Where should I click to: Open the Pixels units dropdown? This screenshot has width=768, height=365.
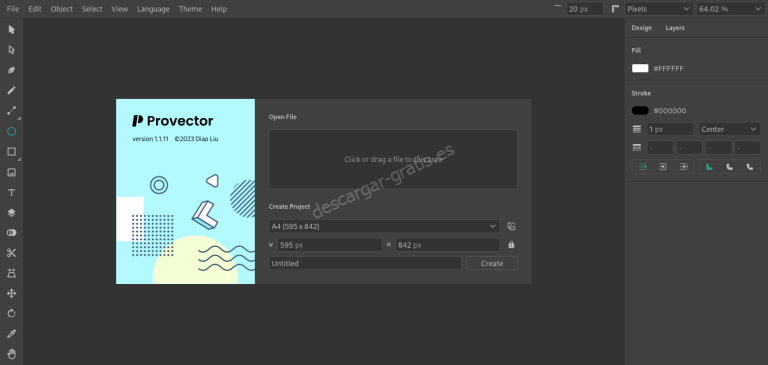[x=659, y=9]
